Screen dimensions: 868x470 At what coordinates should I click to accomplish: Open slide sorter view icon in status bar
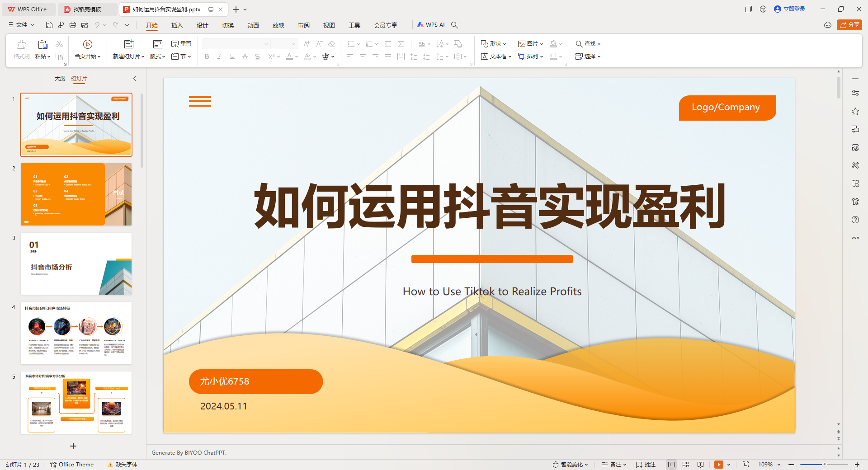(686, 465)
